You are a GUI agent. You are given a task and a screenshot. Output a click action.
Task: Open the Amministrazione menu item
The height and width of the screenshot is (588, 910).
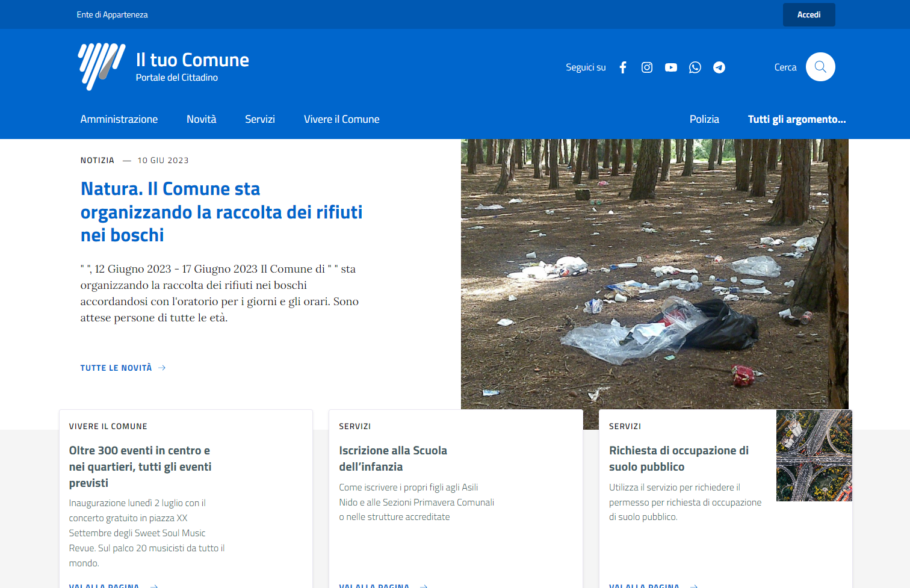tap(119, 119)
